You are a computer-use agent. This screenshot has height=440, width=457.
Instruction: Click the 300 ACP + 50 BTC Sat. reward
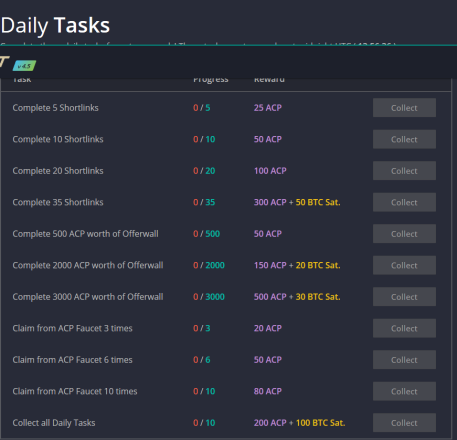coord(297,202)
